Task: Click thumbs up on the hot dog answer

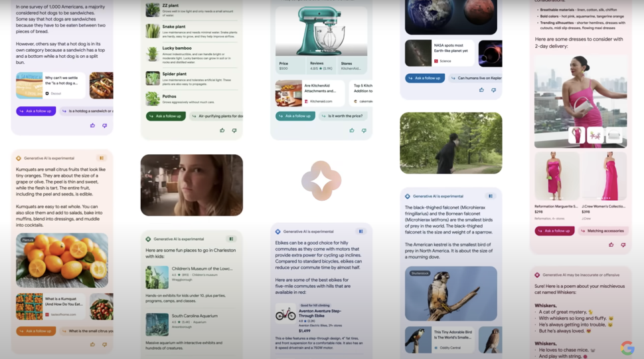Action: click(x=92, y=126)
